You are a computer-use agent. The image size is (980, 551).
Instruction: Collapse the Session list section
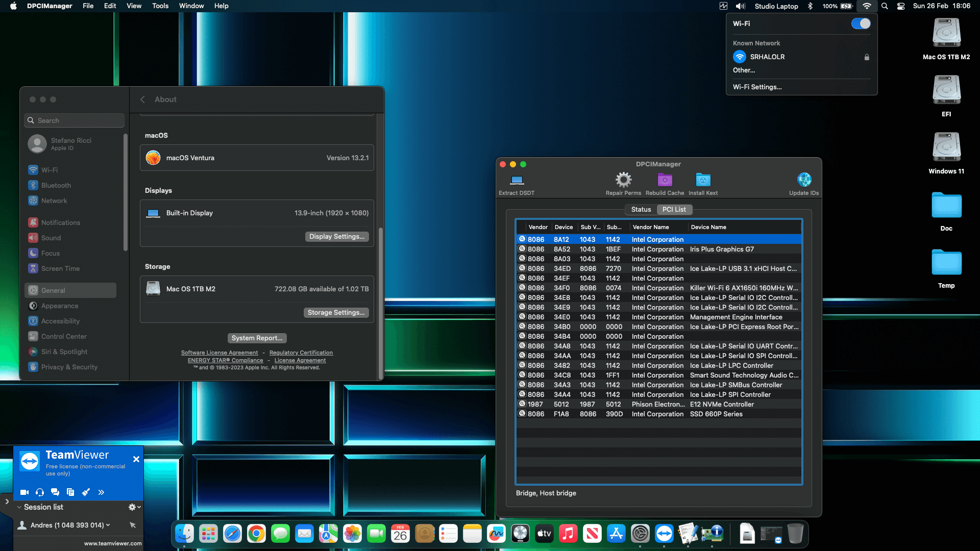19,507
